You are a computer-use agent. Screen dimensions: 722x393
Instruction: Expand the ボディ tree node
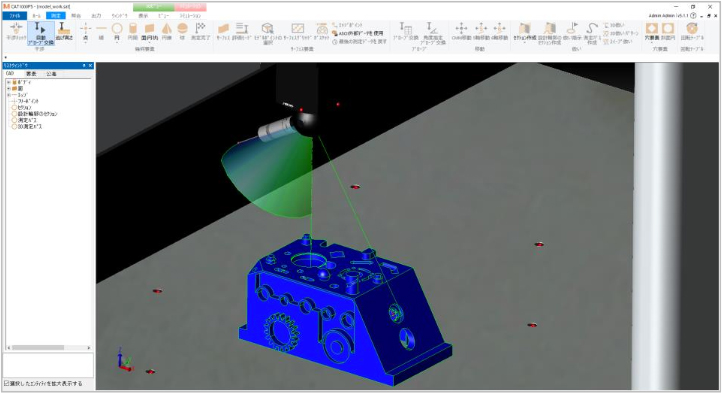click(9, 82)
